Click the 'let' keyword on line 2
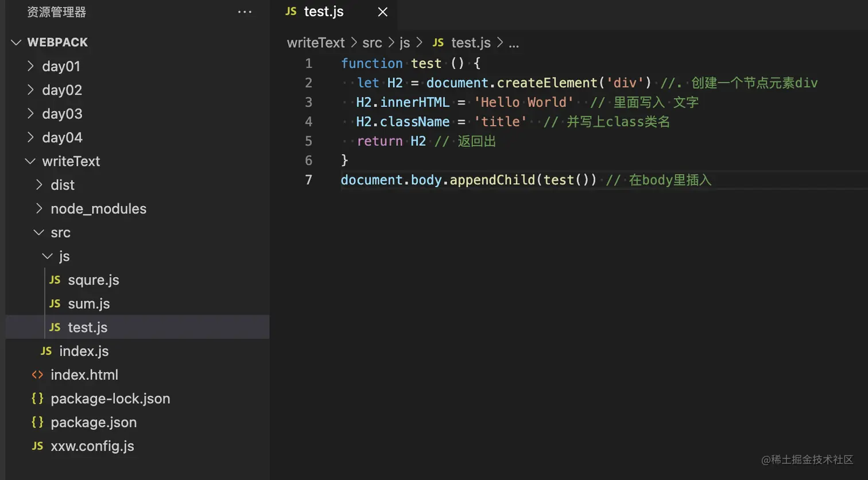Viewport: 868px width, 480px height. click(368, 83)
